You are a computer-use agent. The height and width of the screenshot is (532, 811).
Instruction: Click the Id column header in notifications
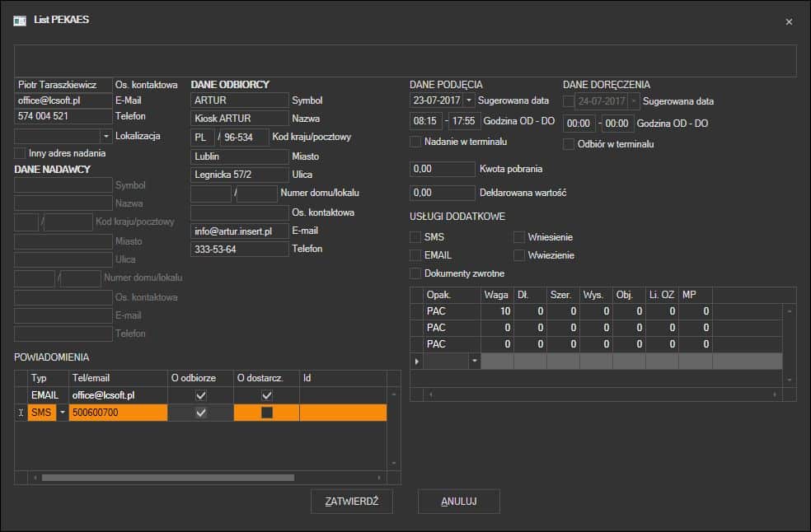[x=343, y=378]
